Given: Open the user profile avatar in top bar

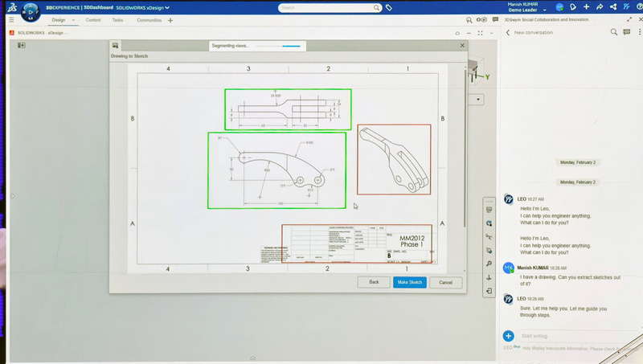Looking at the screenshot, I should pos(559,7).
